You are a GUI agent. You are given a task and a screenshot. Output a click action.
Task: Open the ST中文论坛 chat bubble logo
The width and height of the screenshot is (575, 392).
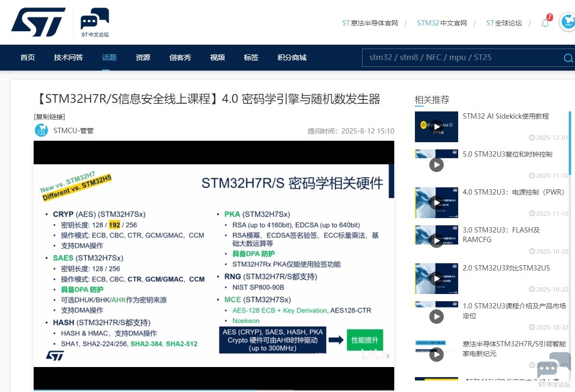point(95,23)
